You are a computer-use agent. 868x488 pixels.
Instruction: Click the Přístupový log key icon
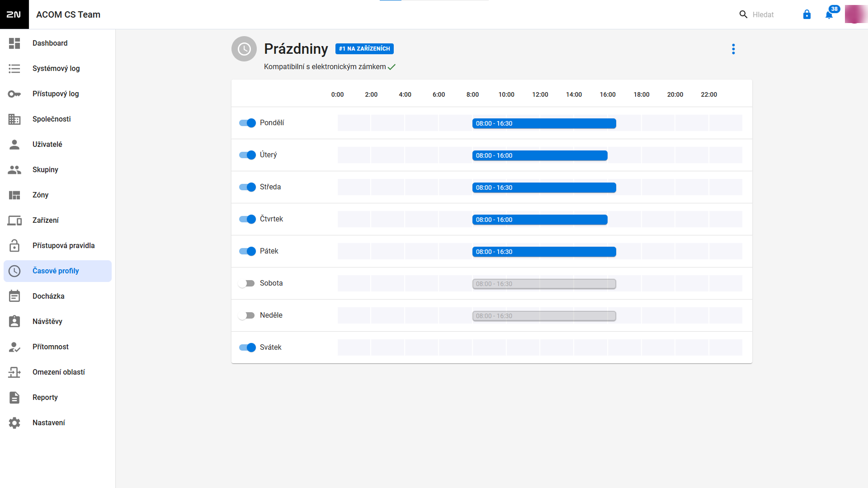click(14, 94)
